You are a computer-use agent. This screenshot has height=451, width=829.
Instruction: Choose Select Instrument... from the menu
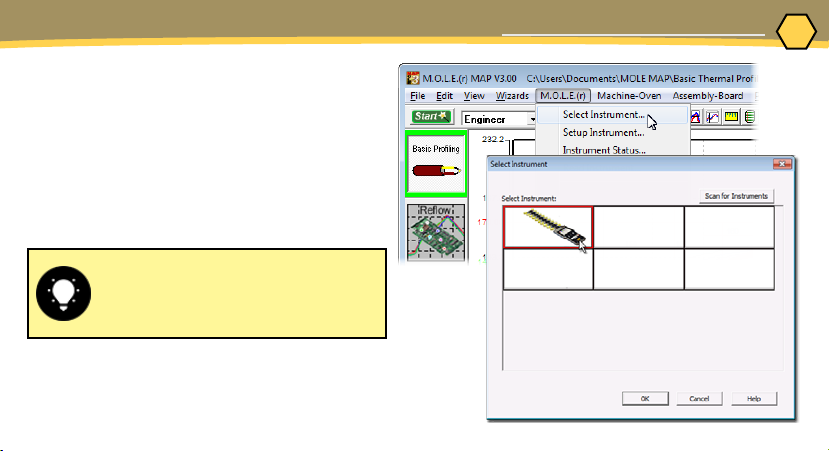612,115
